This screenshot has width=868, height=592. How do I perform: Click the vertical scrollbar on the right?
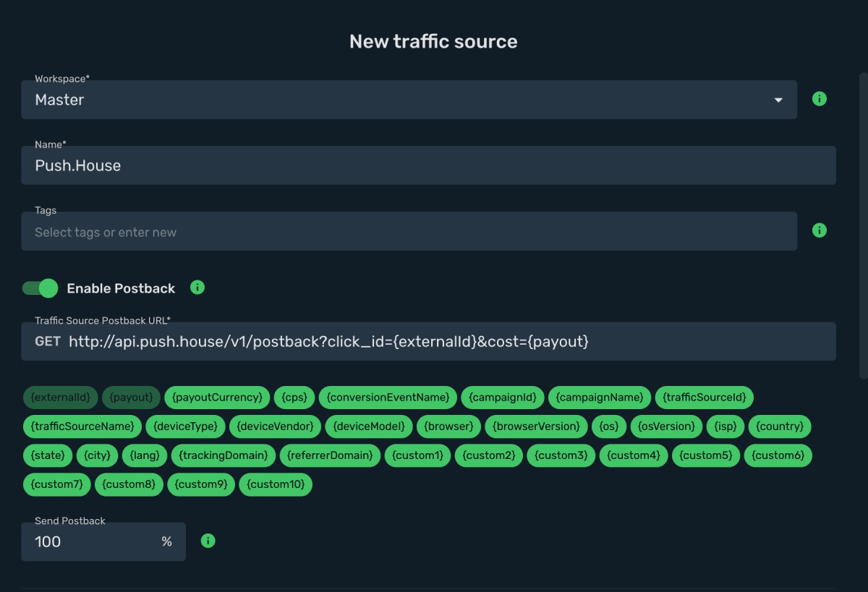pyautogui.click(x=863, y=225)
